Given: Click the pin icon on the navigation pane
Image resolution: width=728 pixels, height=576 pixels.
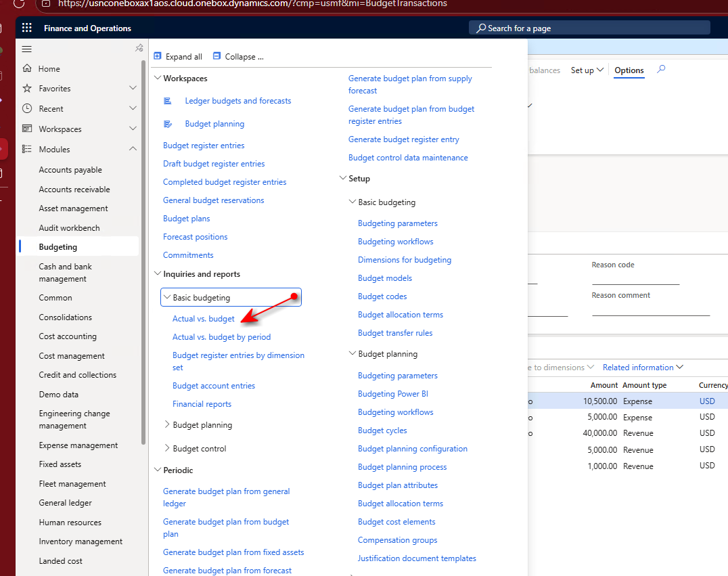Looking at the screenshot, I should tap(139, 48).
